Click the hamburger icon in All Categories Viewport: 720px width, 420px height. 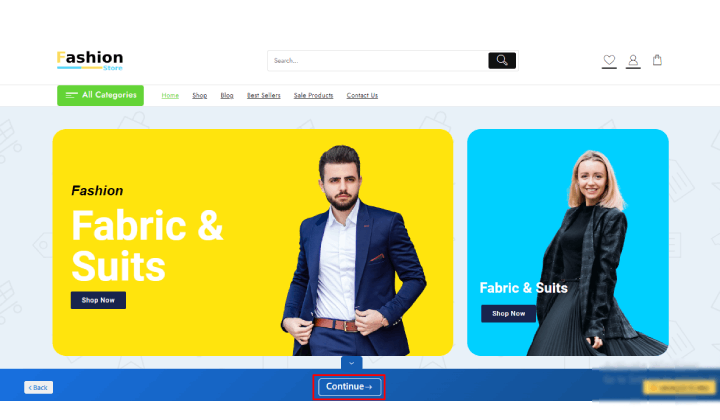point(72,95)
